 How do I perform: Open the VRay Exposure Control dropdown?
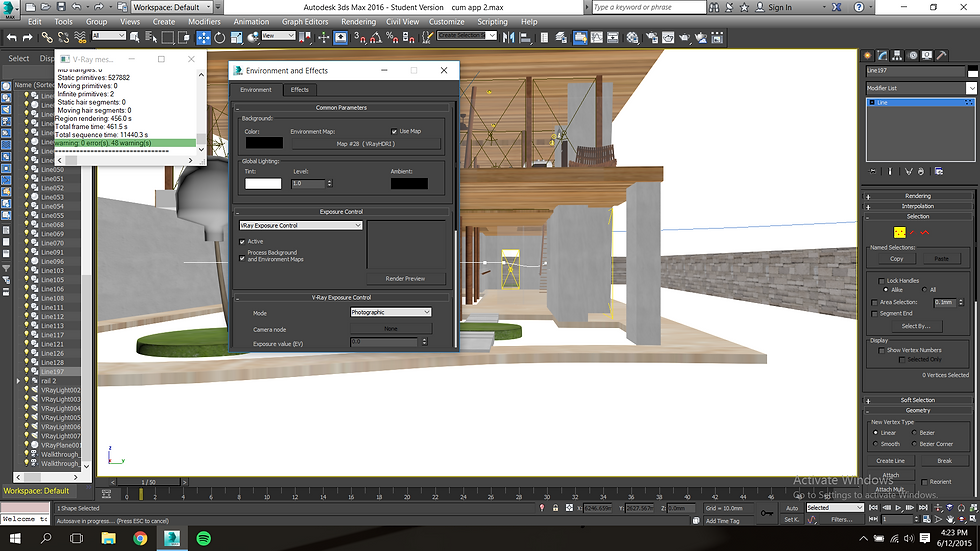(x=301, y=226)
